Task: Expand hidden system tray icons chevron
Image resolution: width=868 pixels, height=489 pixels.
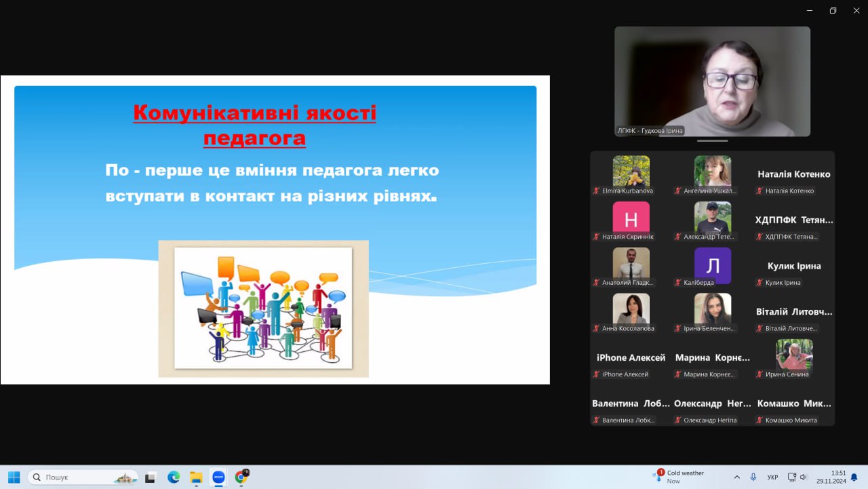Action: point(737,477)
